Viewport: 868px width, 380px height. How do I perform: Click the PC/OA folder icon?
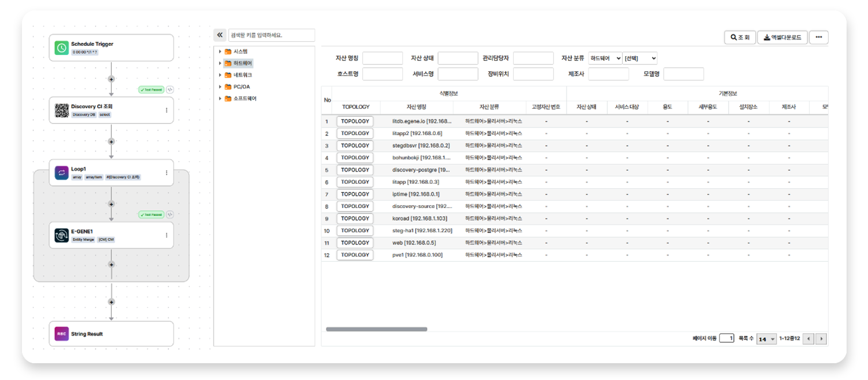[228, 87]
